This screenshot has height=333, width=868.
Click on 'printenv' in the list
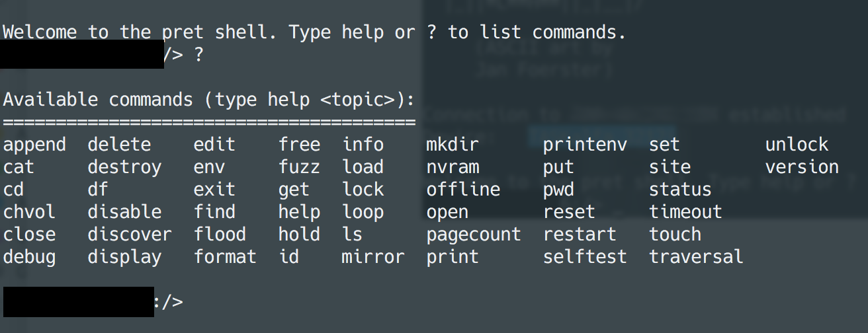pyautogui.click(x=585, y=145)
